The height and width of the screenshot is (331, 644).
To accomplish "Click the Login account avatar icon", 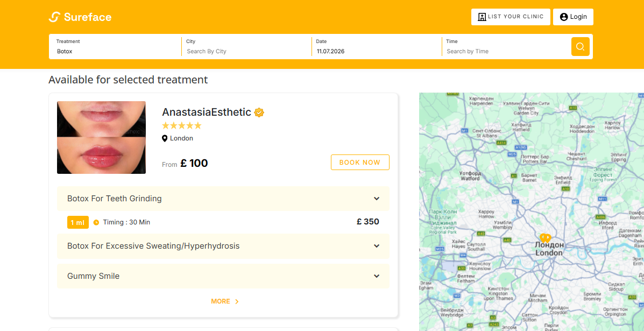I will pos(564,17).
